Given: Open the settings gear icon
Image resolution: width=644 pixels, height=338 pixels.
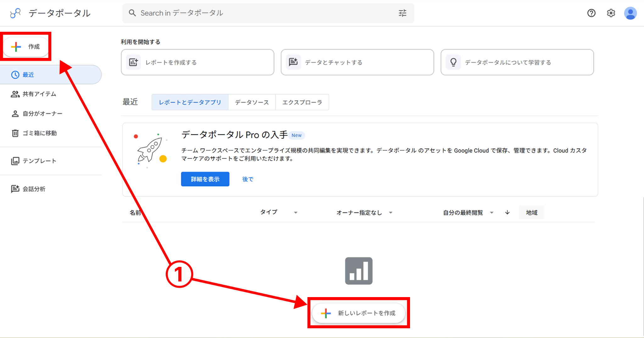Looking at the screenshot, I should point(611,13).
